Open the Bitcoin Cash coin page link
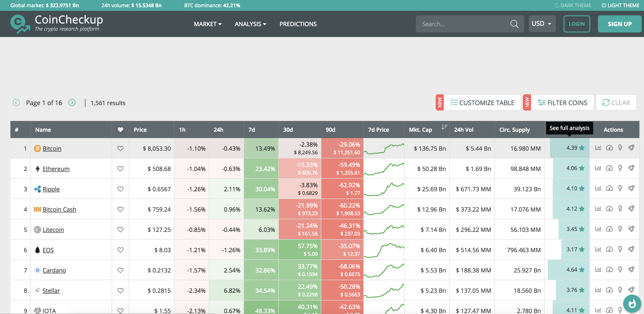The image size is (644, 314). point(59,209)
